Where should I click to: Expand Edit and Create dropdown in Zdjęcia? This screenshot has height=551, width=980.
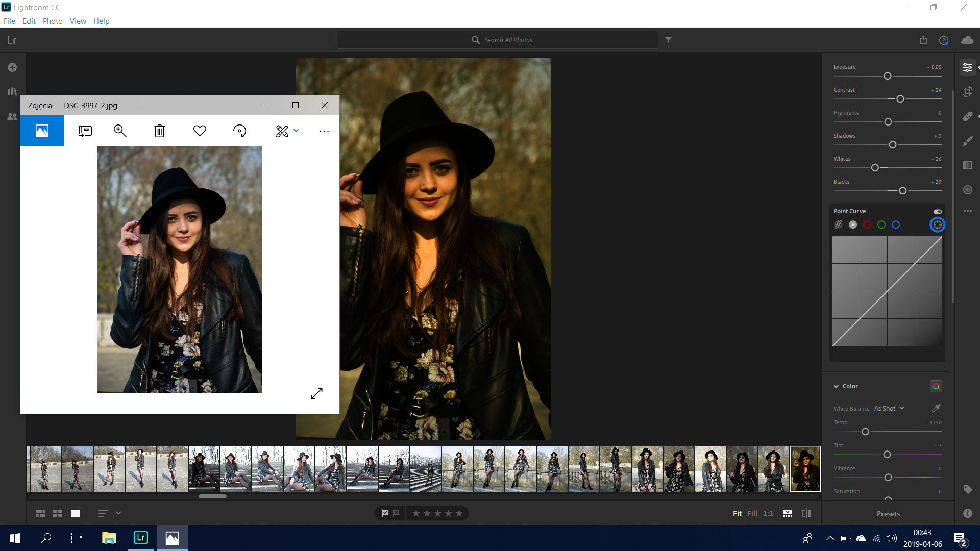click(296, 131)
